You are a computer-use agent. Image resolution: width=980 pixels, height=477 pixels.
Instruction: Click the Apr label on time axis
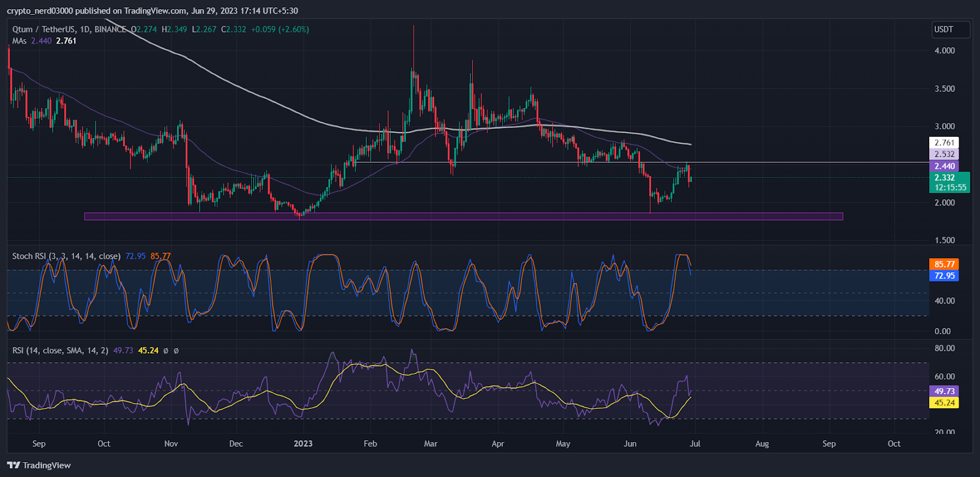498,444
